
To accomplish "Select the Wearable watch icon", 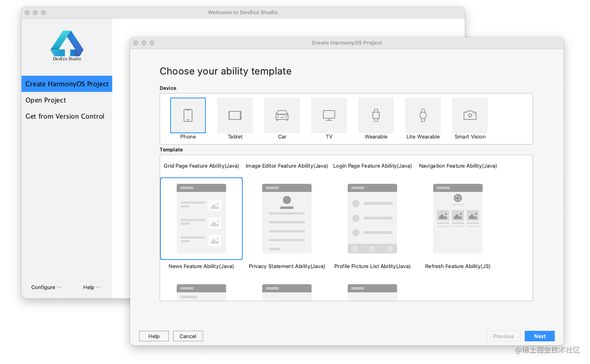I will click(x=376, y=115).
